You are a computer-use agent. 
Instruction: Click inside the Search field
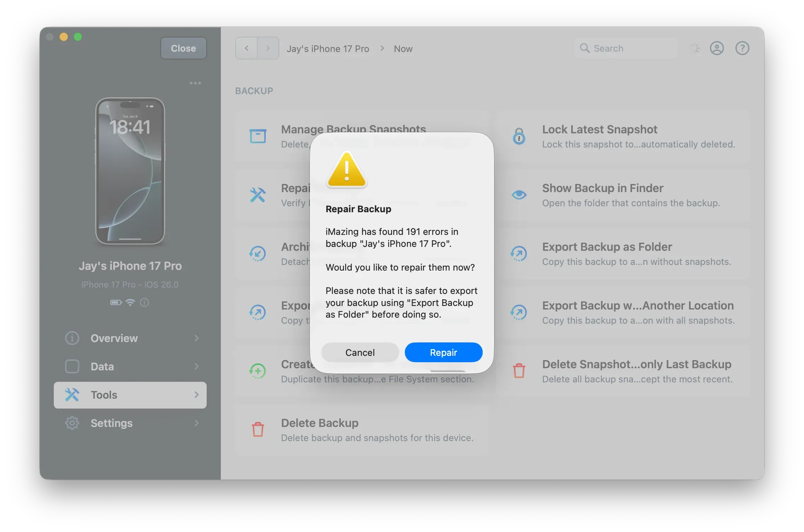tap(626, 48)
